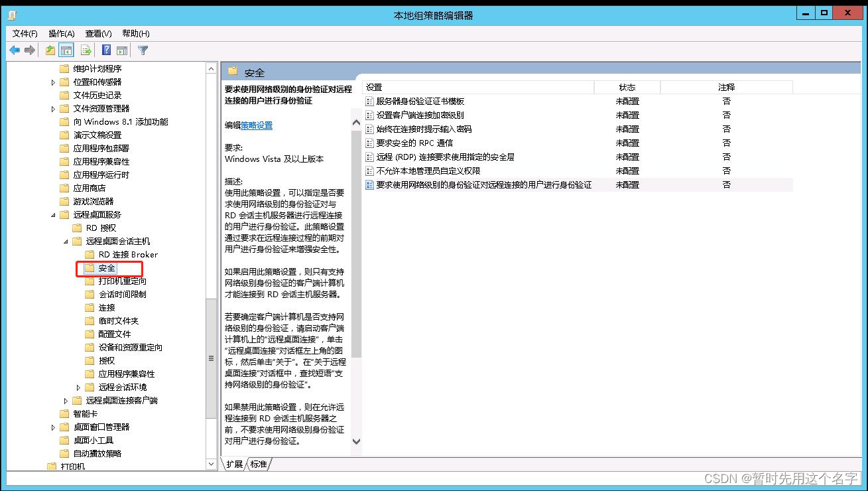
Task: Select the 要求安全的 RPC 通信 setting
Action: click(414, 143)
